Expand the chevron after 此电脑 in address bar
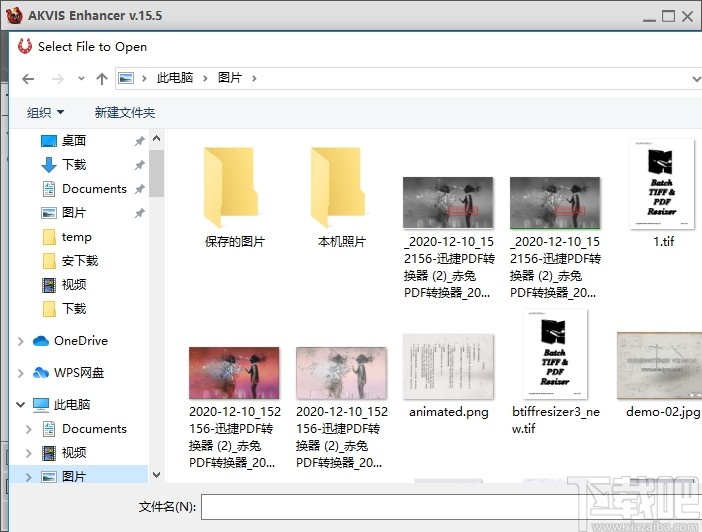702x532 pixels. pyautogui.click(x=205, y=78)
